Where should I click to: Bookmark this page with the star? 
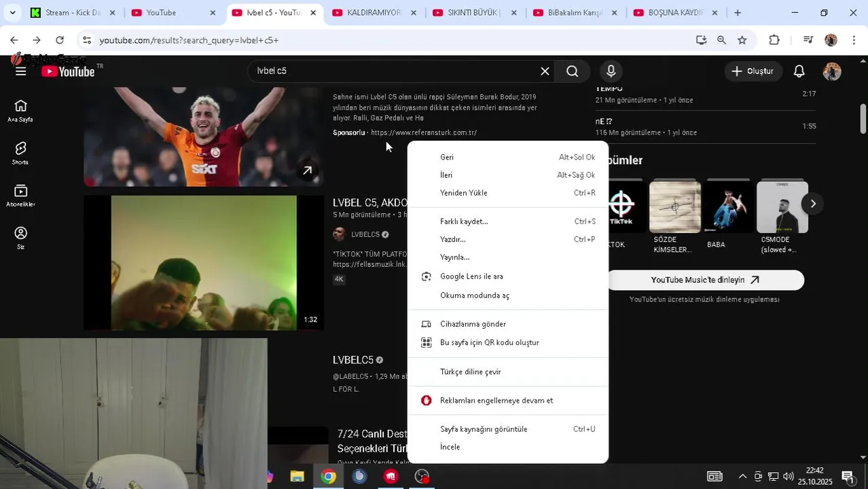742,40
